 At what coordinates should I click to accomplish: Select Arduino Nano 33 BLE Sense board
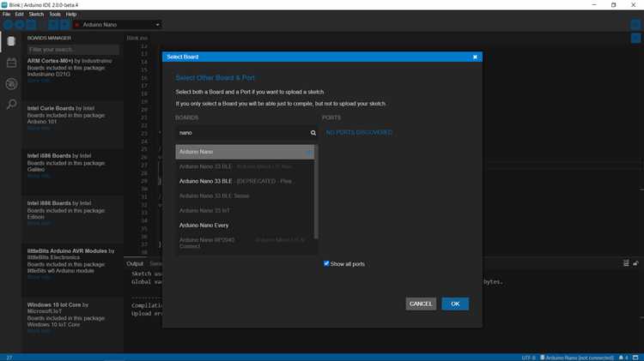[245, 196]
